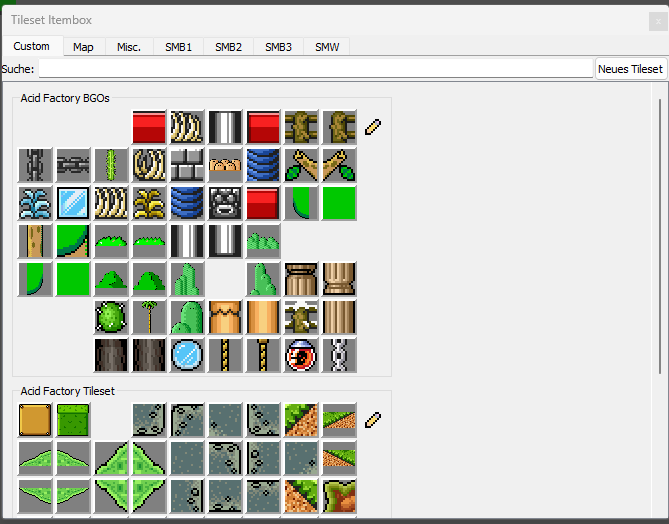Viewport: 669px width, 524px height.
Task: Select the green hill with eyes
Action: pos(187,317)
